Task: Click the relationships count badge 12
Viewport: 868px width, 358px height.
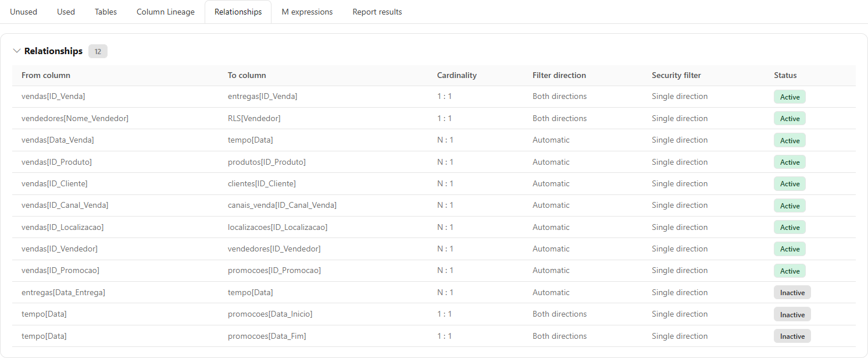Action: [98, 51]
